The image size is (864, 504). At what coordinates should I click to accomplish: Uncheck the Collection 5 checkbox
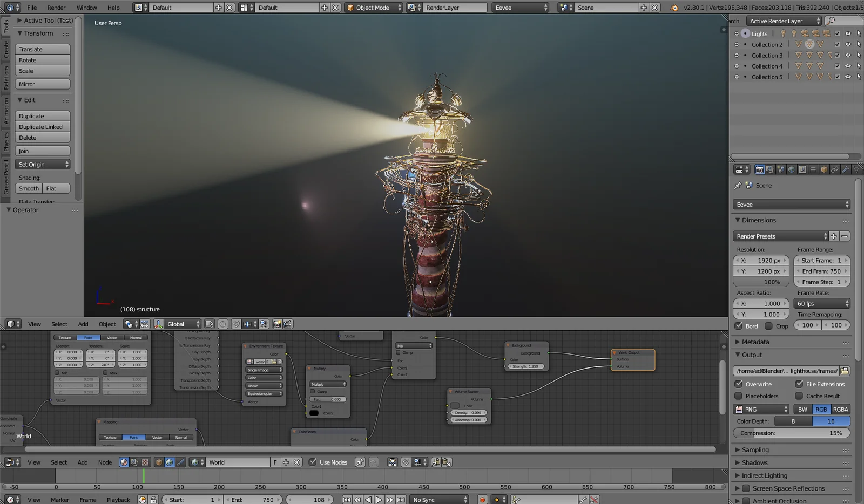coord(838,77)
